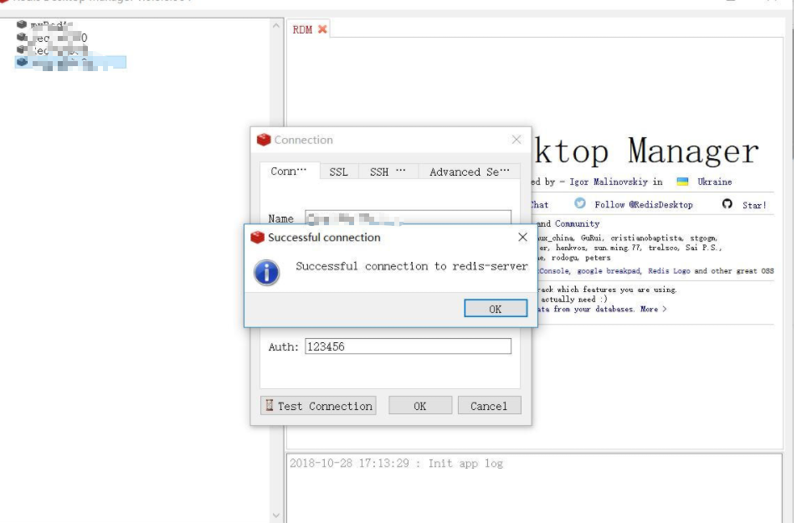This screenshot has height=523, width=812.
Task: Open the Advanced Settings tab
Action: point(469,172)
